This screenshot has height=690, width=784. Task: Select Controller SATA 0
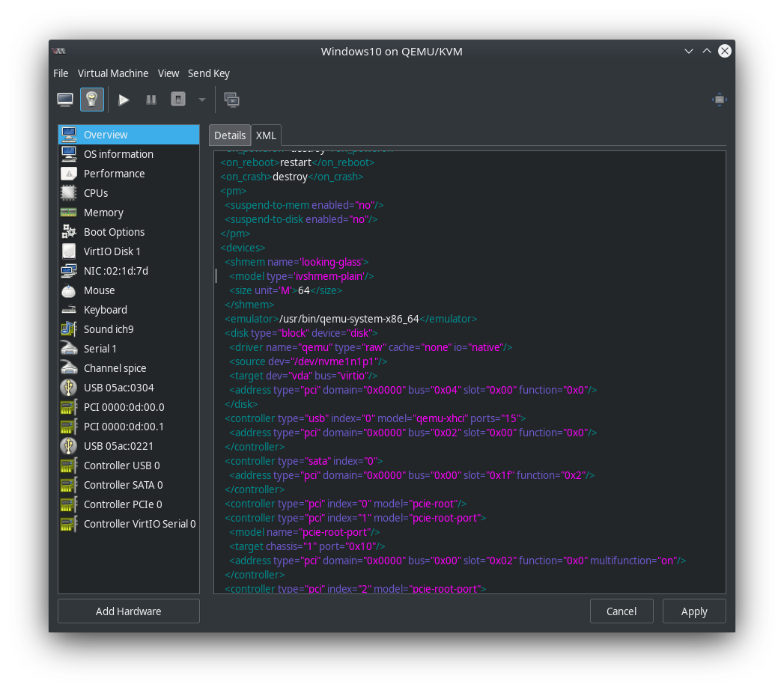point(129,485)
